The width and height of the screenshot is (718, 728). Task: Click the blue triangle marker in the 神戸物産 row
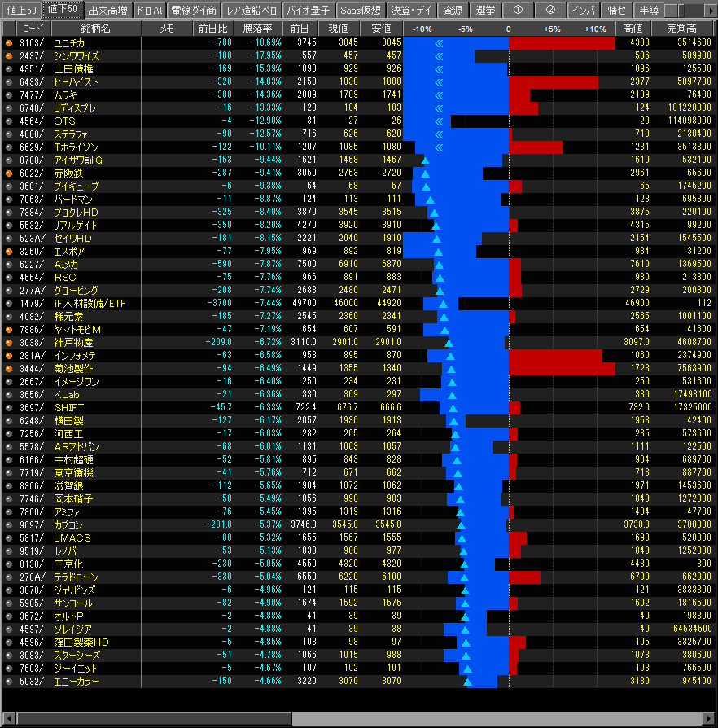pos(449,343)
